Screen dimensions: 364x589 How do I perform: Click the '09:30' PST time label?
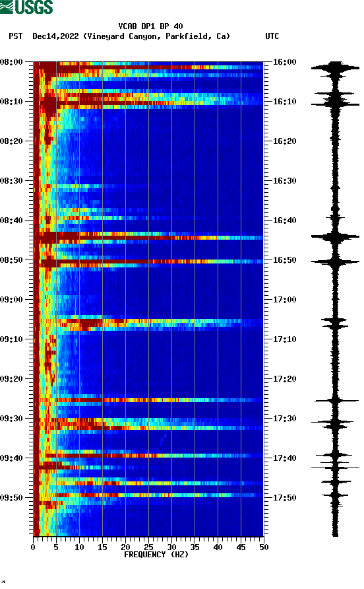[11, 419]
